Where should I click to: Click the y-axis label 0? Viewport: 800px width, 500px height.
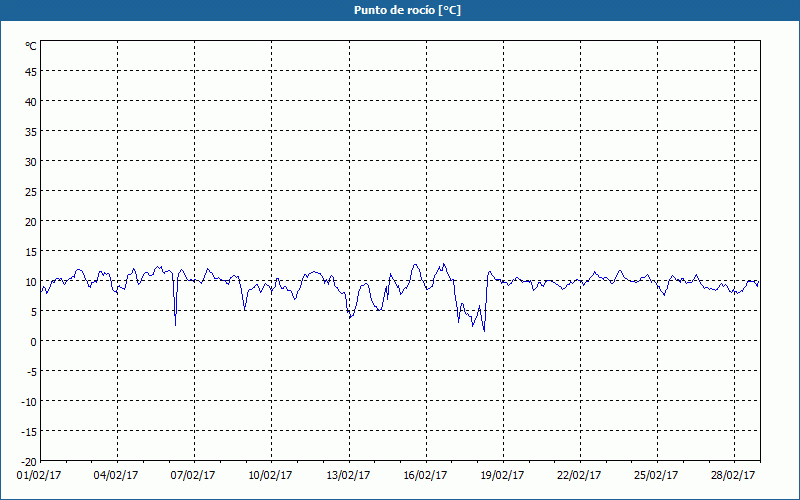coord(34,342)
